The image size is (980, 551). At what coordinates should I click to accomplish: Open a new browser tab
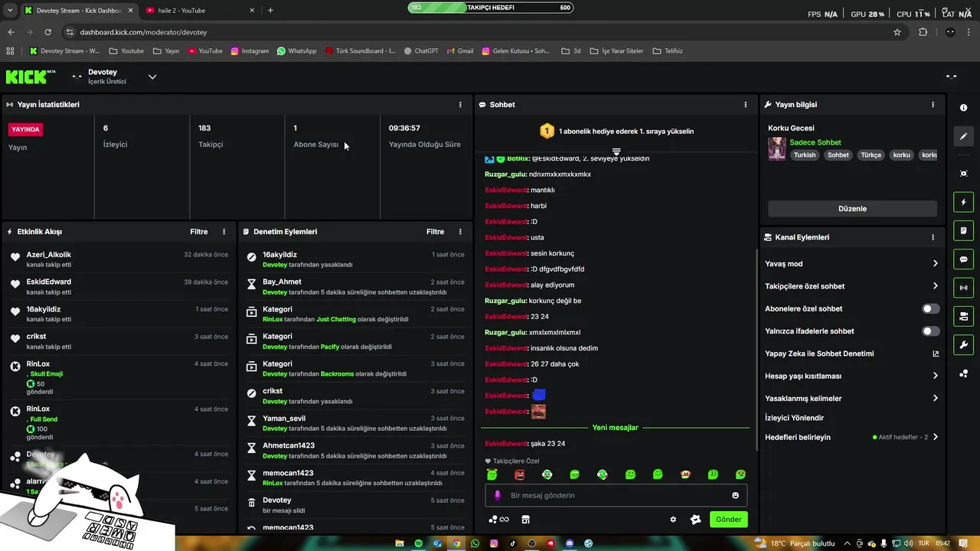[270, 10]
